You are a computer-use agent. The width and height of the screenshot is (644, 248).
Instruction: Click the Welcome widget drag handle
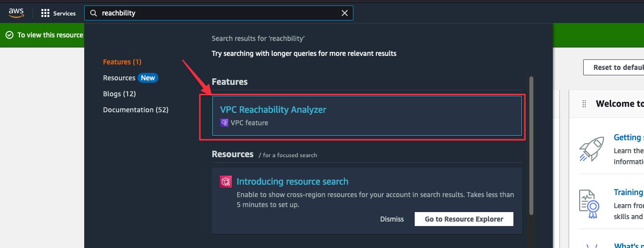click(x=584, y=104)
